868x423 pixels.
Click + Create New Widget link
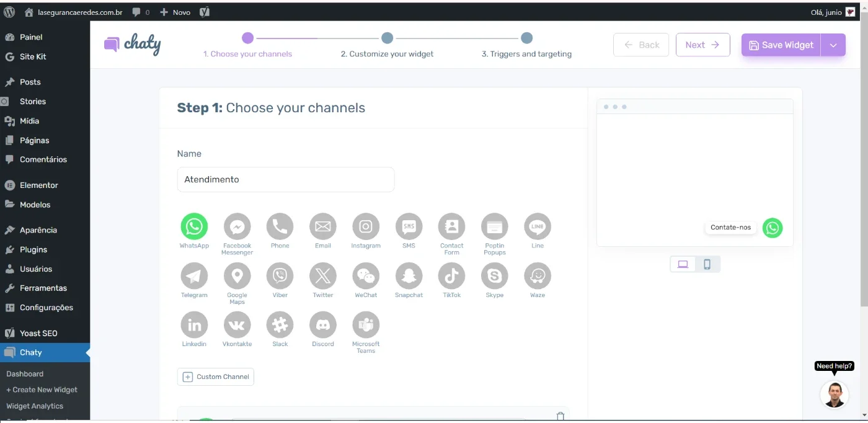[x=42, y=390]
